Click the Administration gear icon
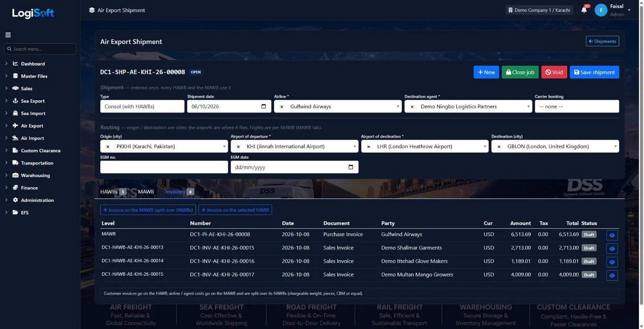Screen dimensions: 644x329 pos(16,200)
